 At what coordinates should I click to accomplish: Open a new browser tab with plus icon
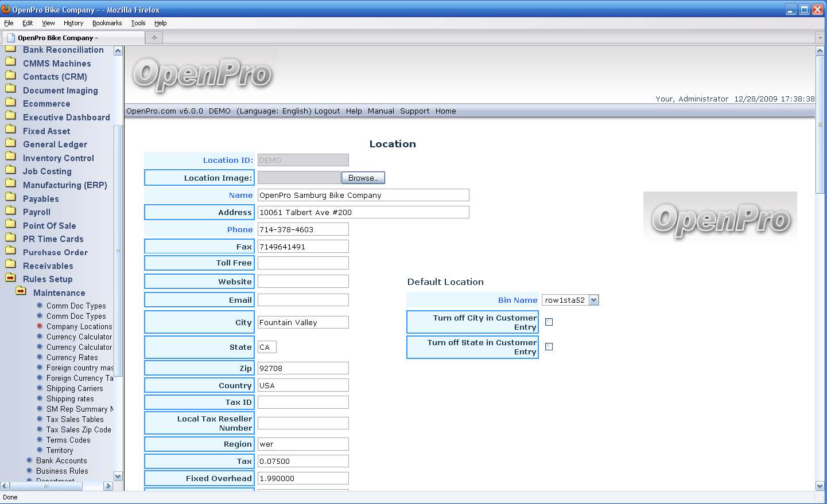pos(154,38)
